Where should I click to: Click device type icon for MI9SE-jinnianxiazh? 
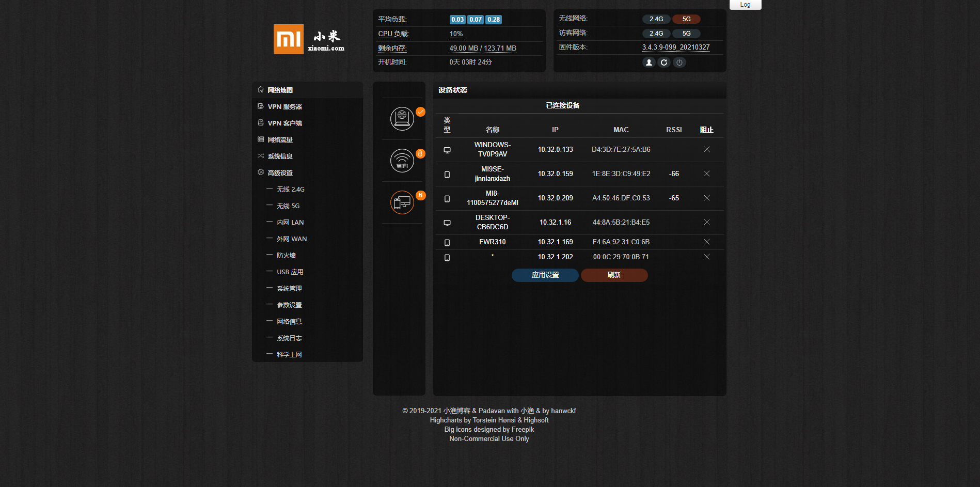[447, 175]
